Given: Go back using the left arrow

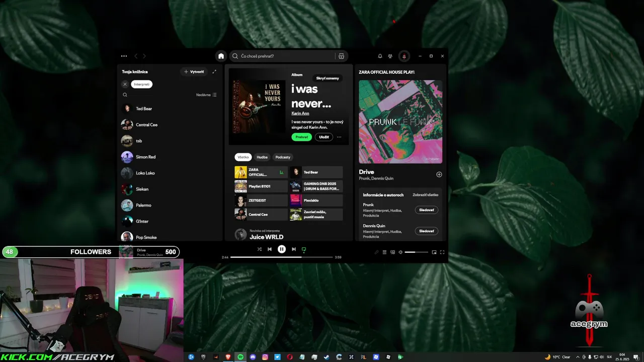Looking at the screenshot, I should [x=136, y=56].
